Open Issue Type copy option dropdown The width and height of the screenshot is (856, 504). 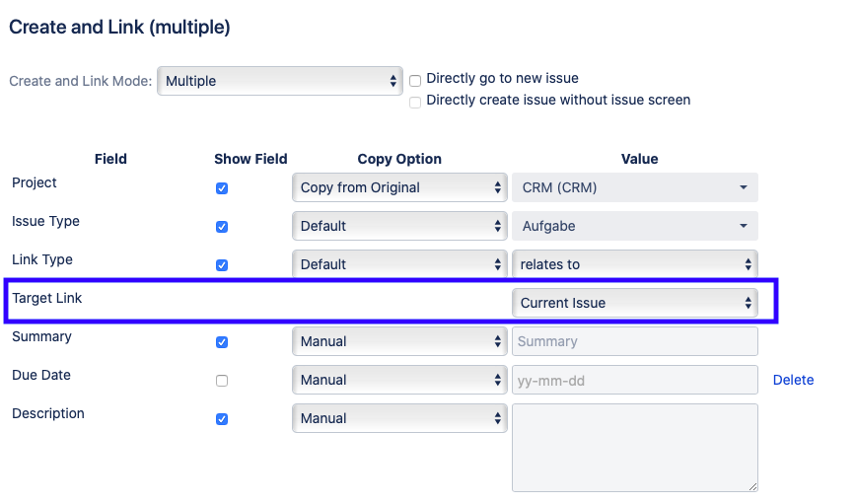(399, 226)
